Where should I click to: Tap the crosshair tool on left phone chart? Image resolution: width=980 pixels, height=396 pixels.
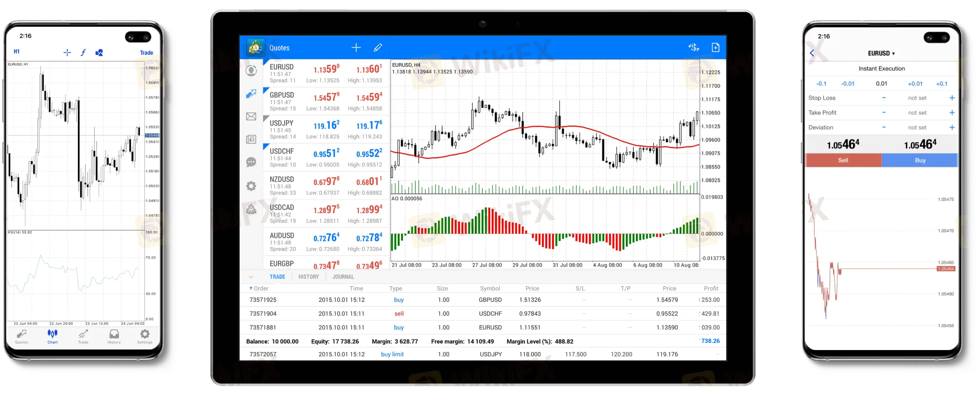point(67,53)
